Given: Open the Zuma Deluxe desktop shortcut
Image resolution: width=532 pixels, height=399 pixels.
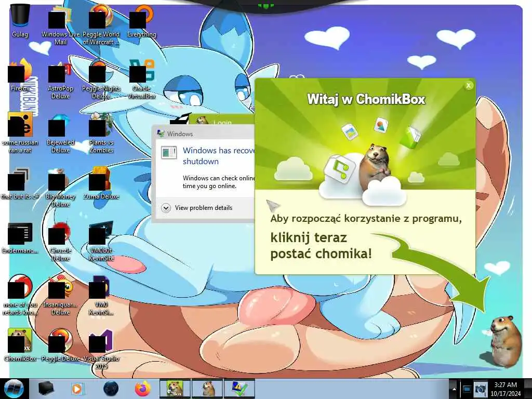Looking at the screenshot, I should pos(101,183).
